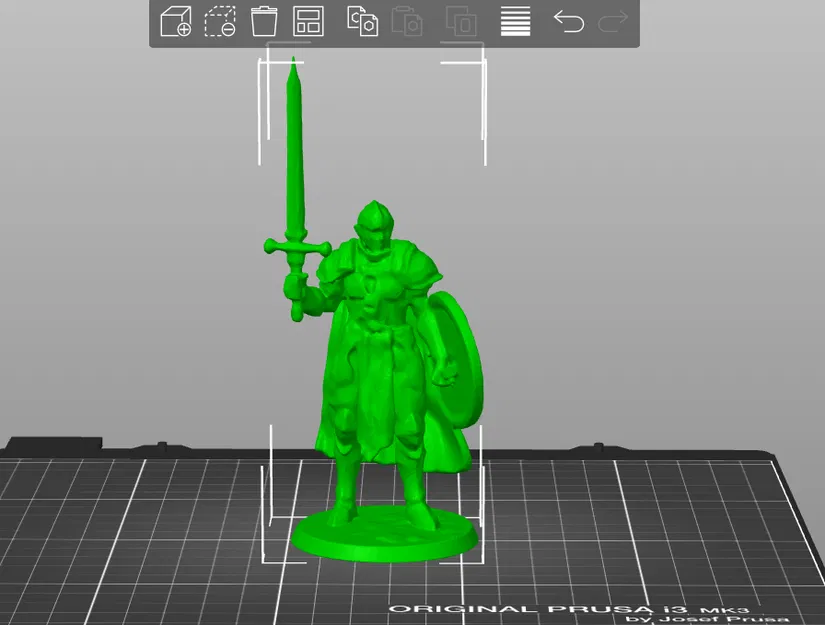Delete the selected knight model
Viewport: 825px width, 625px height.
(x=264, y=22)
